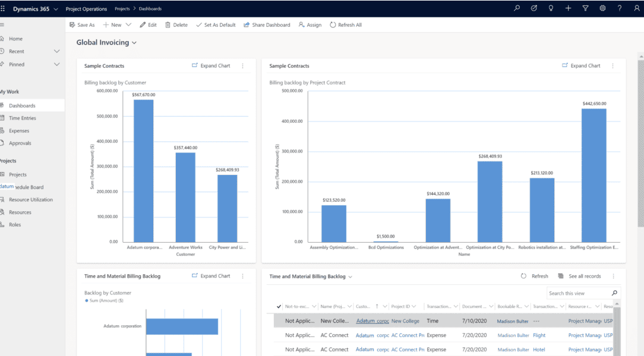The image size is (644, 356).
Task: Click Refresh All command
Action: (x=346, y=25)
